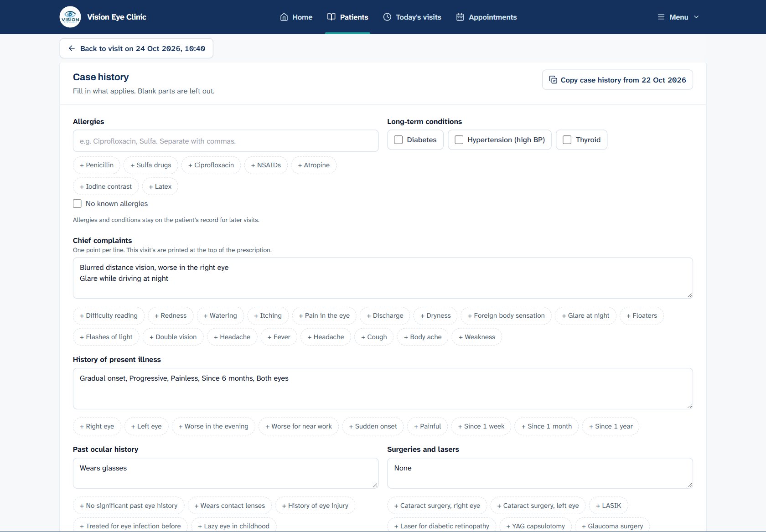Click the Today's visits clock icon
Screen dimensions: 766x532
pyautogui.click(x=387, y=17)
